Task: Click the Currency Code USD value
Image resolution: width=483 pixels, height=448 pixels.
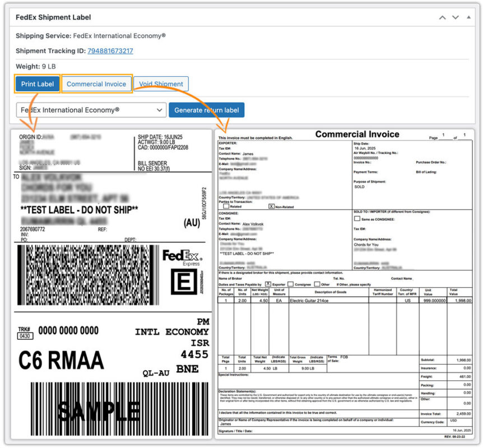Action: tap(453, 421)
